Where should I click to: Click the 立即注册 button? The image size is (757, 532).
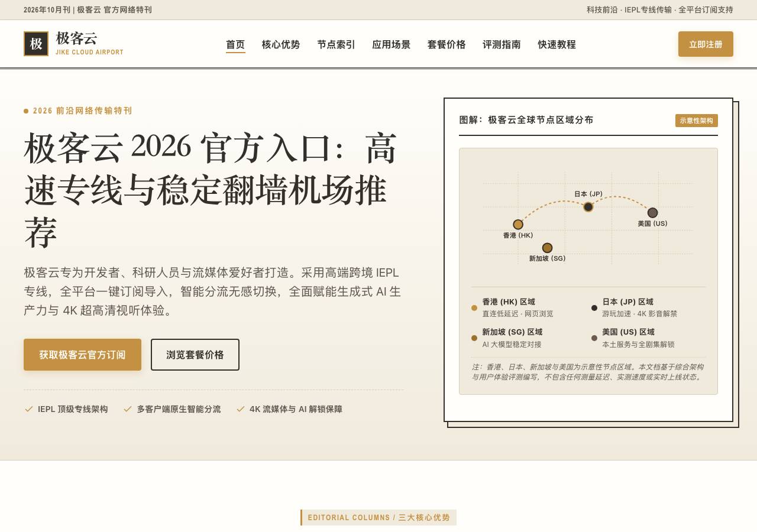tap(706, 44)
